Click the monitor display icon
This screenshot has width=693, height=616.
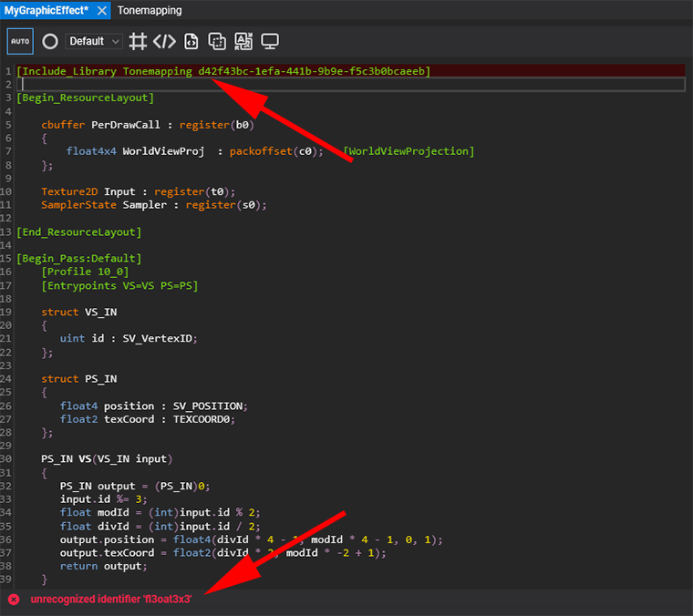coord(270,41)
